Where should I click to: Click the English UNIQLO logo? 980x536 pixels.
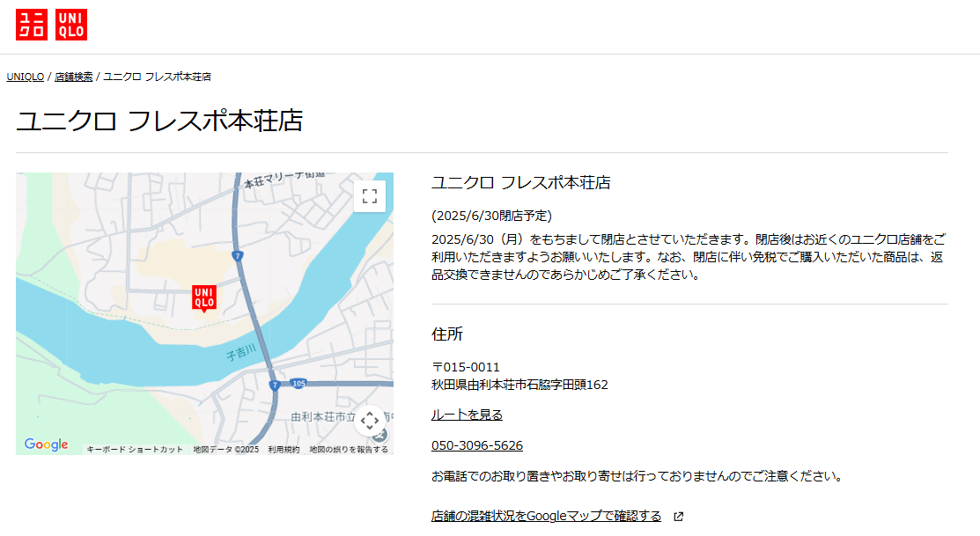coord(71,25)
